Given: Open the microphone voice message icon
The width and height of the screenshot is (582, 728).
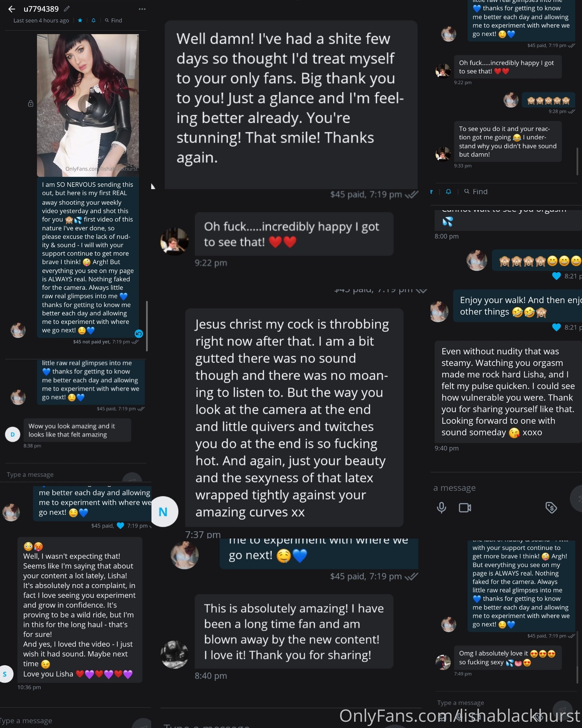Looking at the screenshot, I should [441, 508].
